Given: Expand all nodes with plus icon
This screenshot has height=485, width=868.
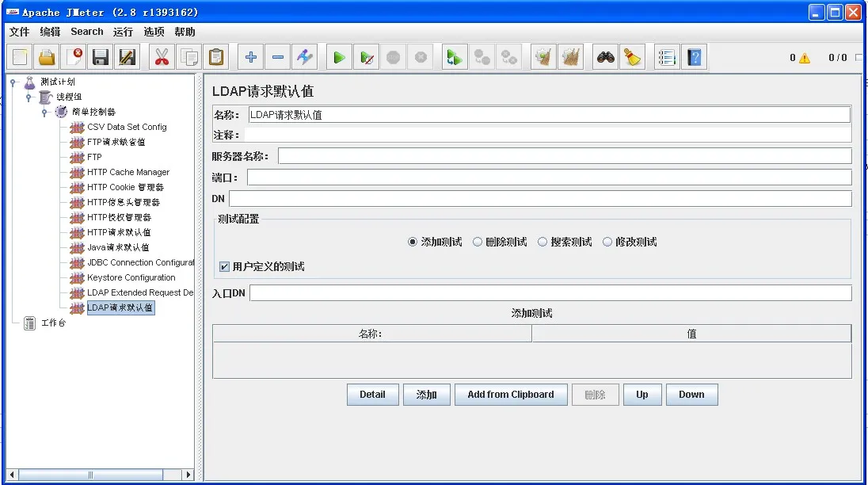Looking at the screenshot, I should coord(251,57).
